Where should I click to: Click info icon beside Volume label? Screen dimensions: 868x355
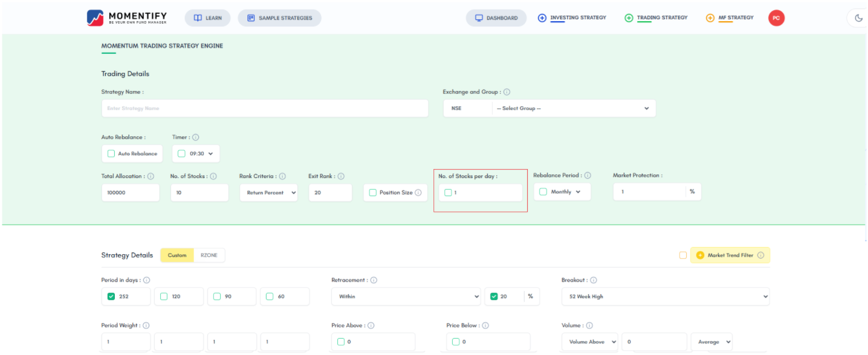tap(589, 325)
